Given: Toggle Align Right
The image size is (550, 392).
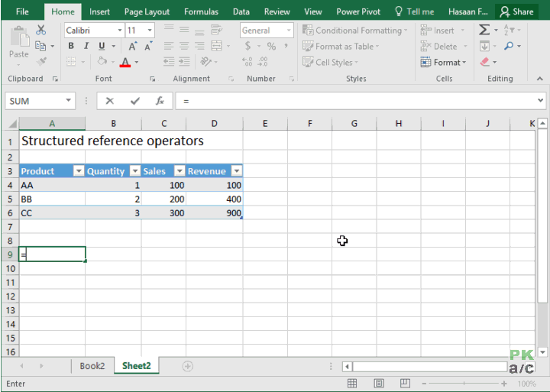Looking at the screenshot, I should [199, 46].
